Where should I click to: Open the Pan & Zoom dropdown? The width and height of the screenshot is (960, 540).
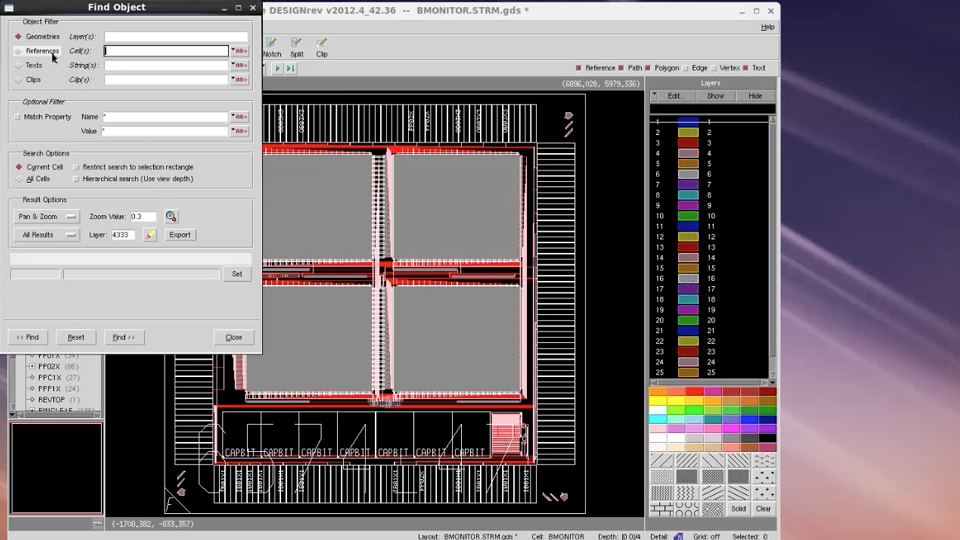(x=46, y=216)
